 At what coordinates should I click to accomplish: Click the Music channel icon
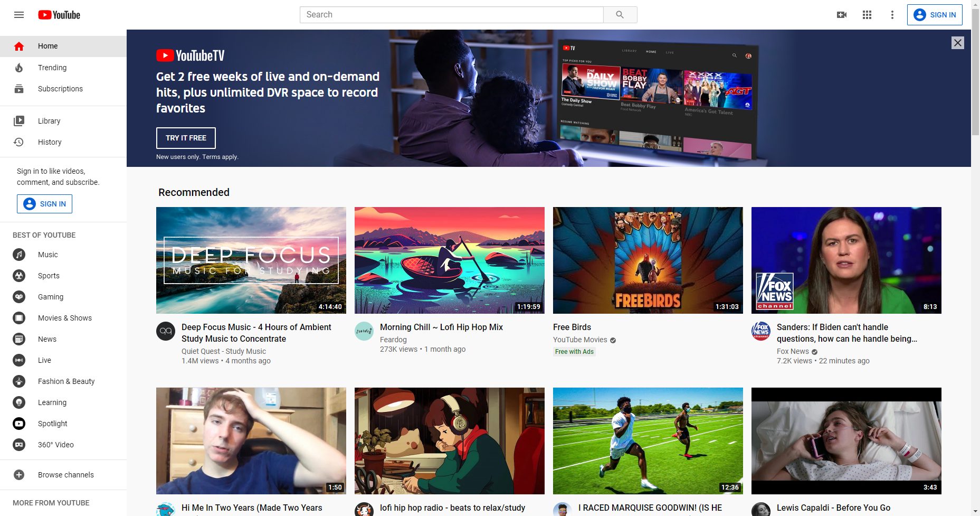pos(19,255)
